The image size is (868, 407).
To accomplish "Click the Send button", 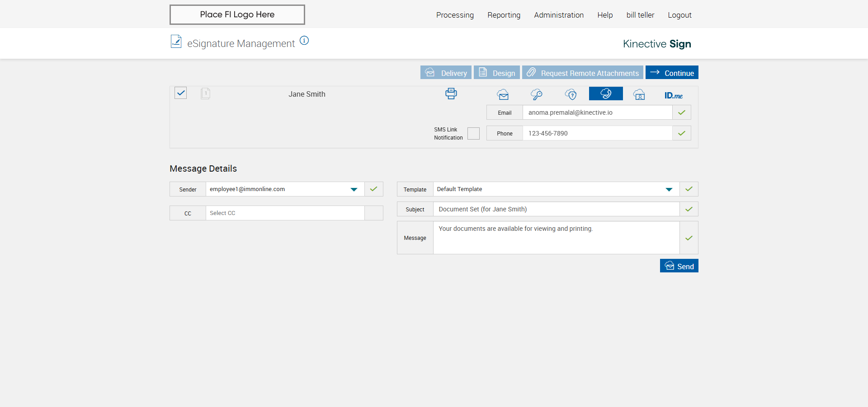I will (679, 266).
